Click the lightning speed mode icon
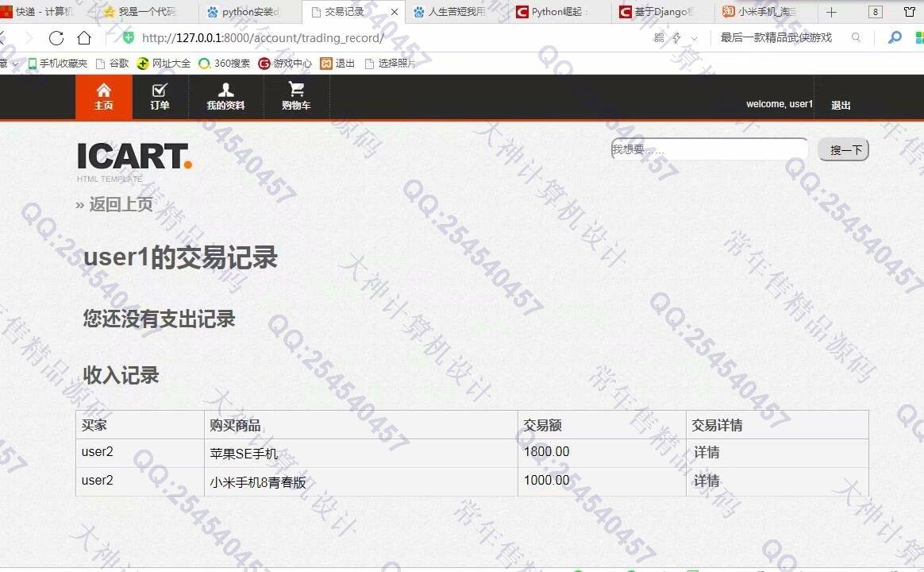Viewport: 924px width, 572px height. [x=676, y=38]
